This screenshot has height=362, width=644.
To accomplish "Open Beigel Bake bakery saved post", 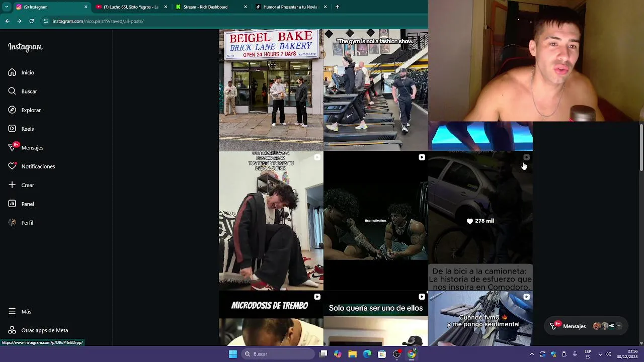I will click(271, 90).
